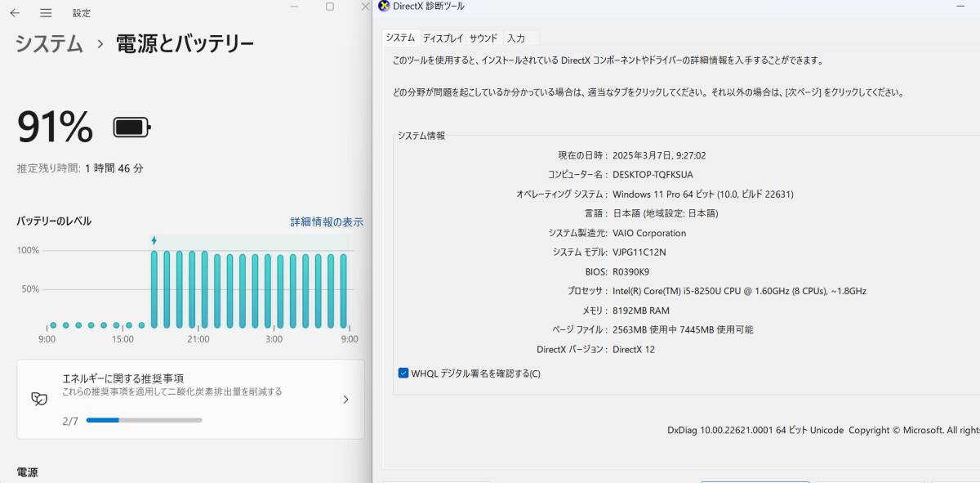Select current date 2025年3月7日, 9:27:02
The image size is (980, 483).
pos(659,155)
